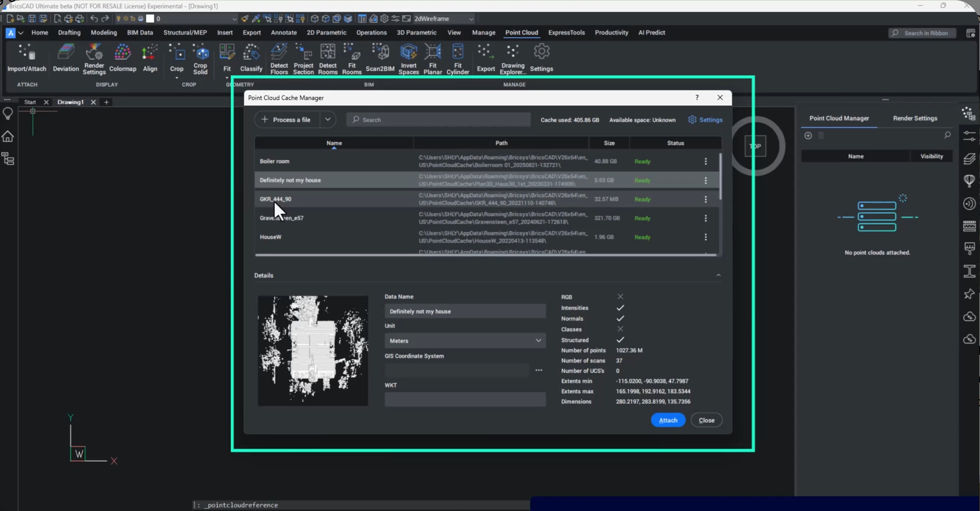Image resolution: width=980 pixels, height=511 pixels.
Task: Select the Detect Rooms tool
Action: pyautogui.click(x=327, y=58)
